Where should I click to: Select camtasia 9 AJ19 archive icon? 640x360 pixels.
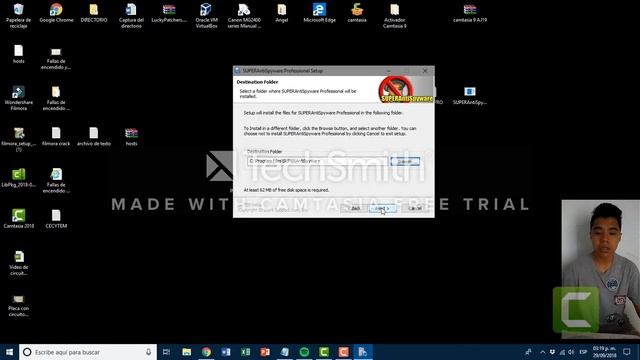[x=470, y=13]
